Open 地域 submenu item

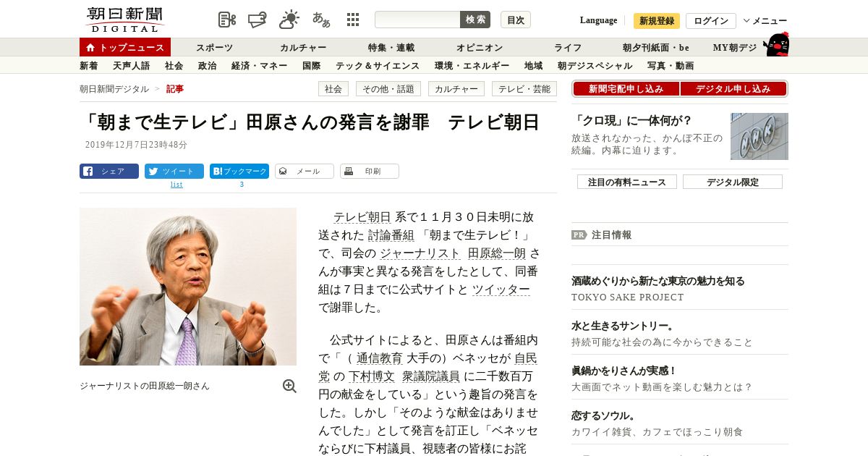(534, 65)
